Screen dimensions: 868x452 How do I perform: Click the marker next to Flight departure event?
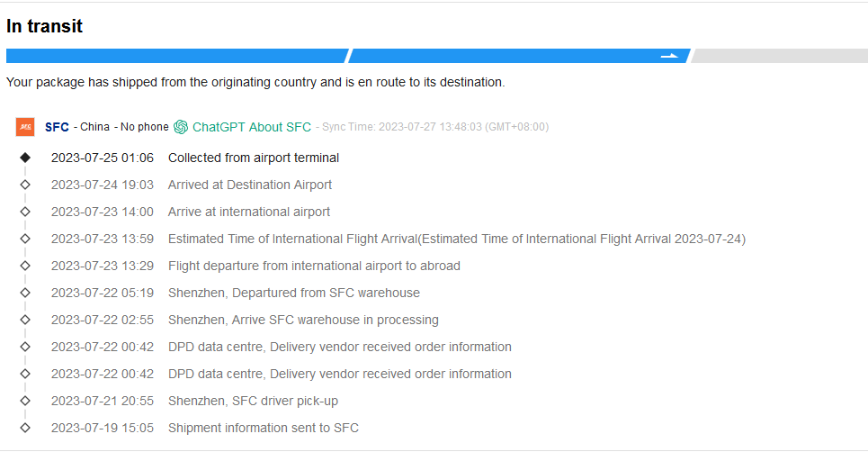coord(25,266)
